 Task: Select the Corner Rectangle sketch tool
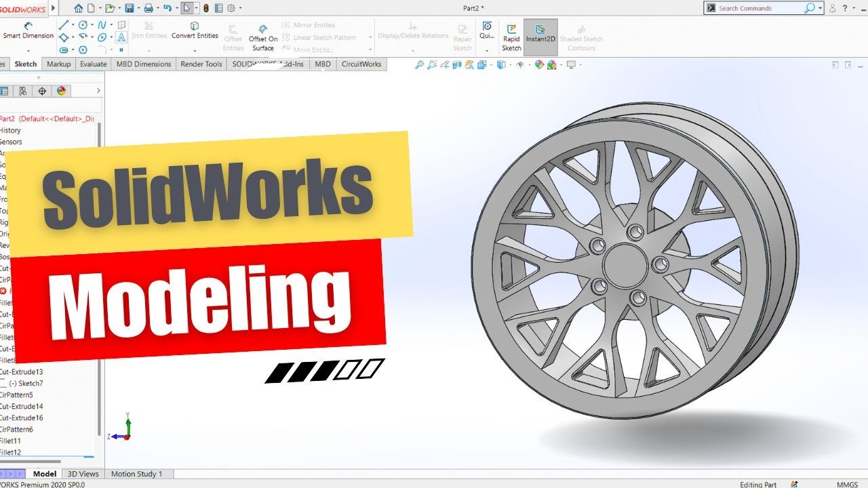[x=64, y=37]
